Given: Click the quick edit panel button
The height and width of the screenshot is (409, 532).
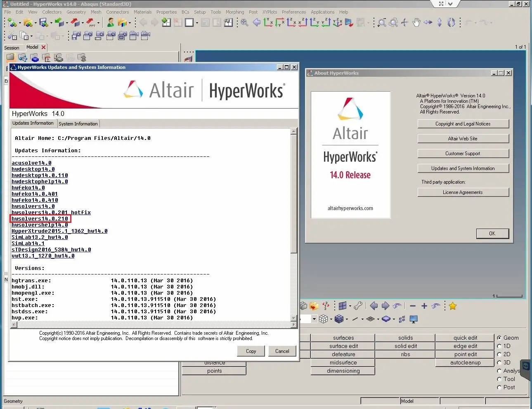Looking at the screenshot, I should click(x=465, y=338).
